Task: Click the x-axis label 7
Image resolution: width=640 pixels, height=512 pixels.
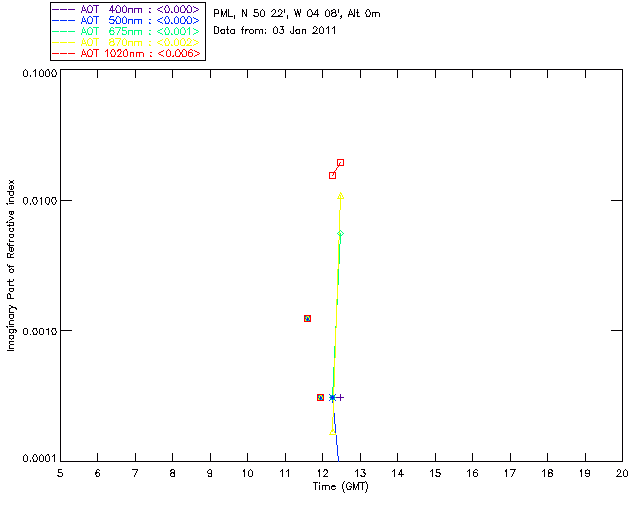Action: click(135, 473)
